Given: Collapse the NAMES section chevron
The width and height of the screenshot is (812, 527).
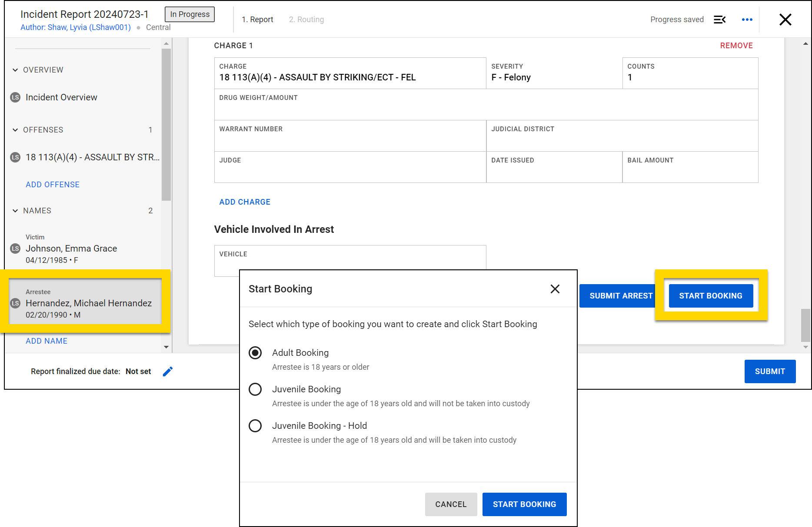Looking at the screenshot, I should click(x=15, y=211).
